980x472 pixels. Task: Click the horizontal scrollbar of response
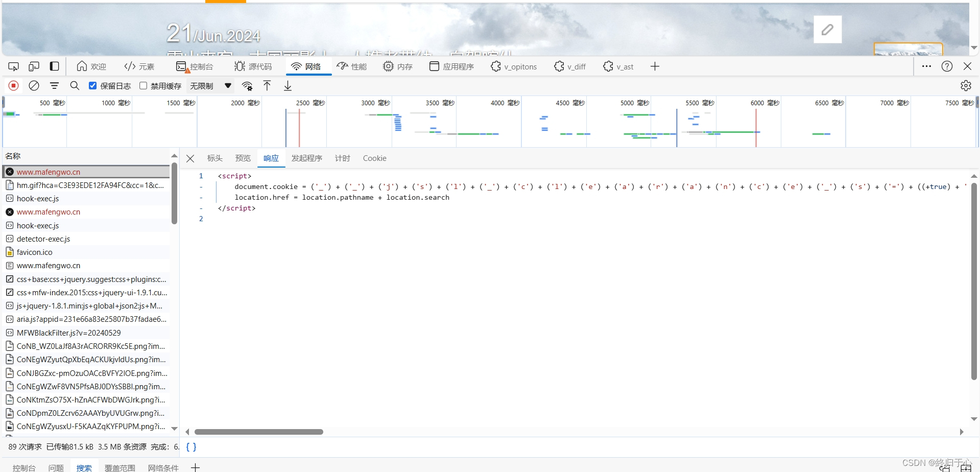259,432
